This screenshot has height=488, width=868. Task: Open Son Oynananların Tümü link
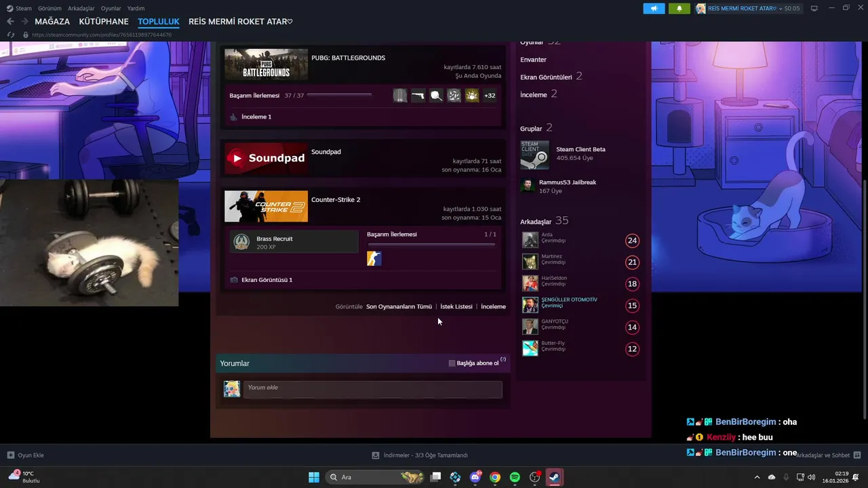399,306
